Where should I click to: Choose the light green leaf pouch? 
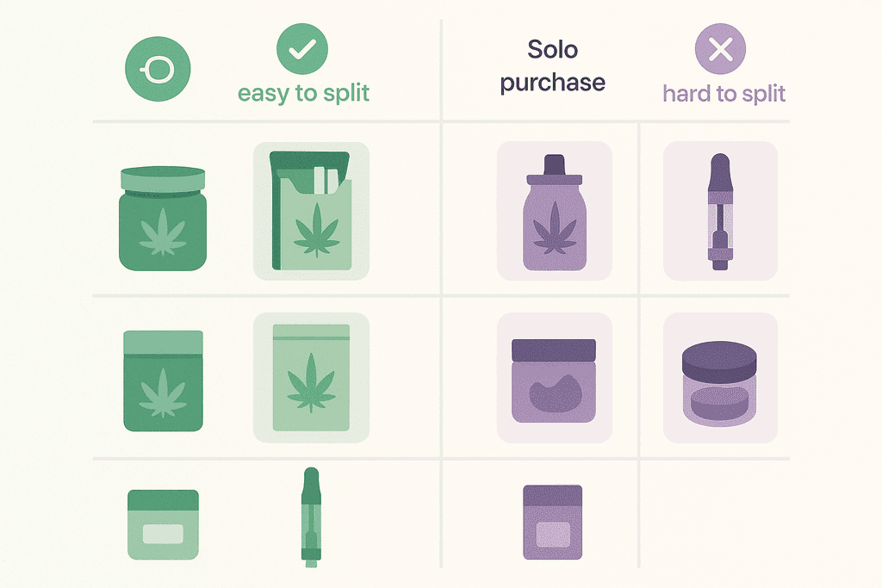(x=311, y=377)
